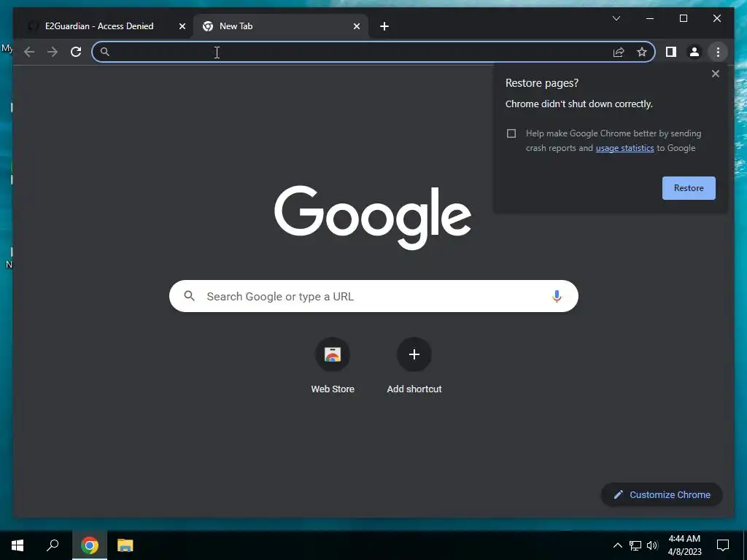
Task: Open the clock and date in the taskbar
Action: (x=684, y=545)
